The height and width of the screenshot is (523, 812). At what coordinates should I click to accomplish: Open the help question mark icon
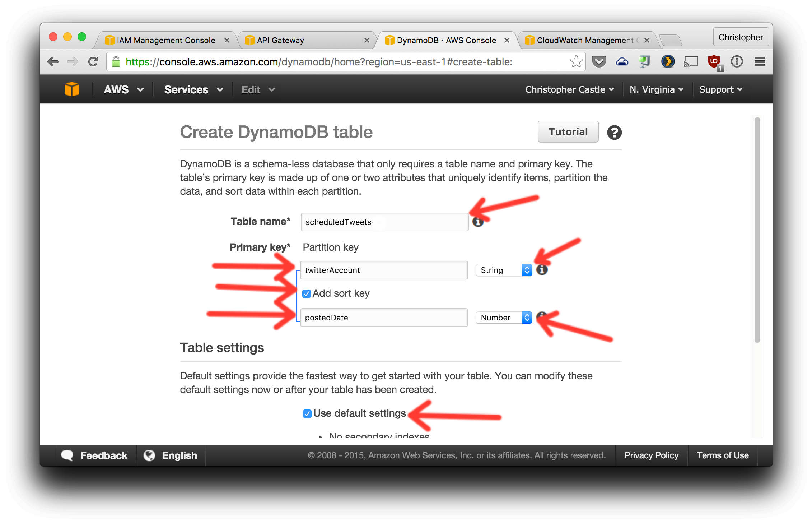[x=614, y=133]
